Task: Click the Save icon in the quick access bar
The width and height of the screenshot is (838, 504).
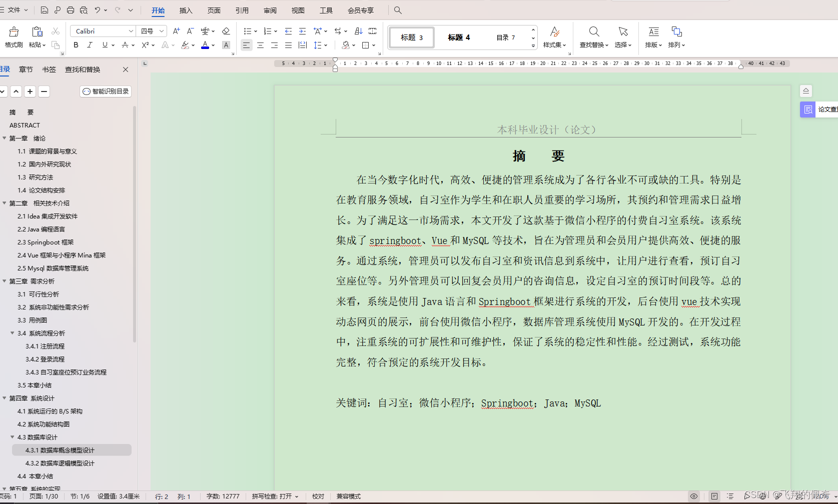Action: (x=45, y=10)
